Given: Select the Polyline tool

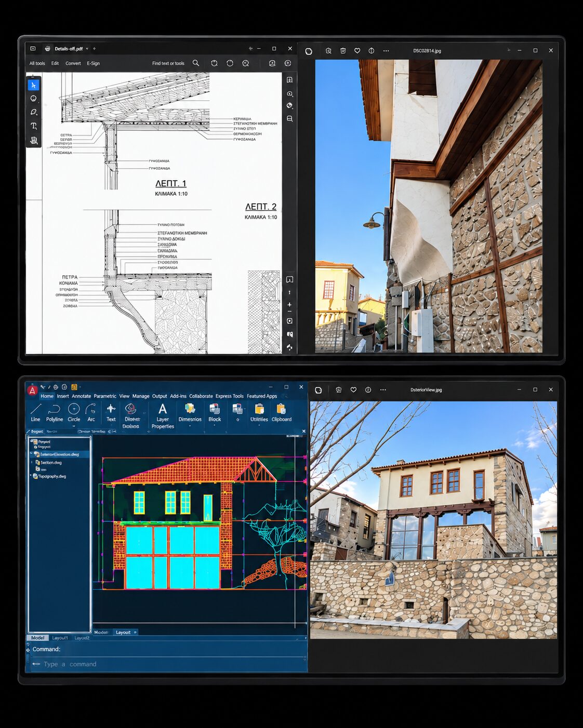Looking at the screenshot, I should 55,413.
